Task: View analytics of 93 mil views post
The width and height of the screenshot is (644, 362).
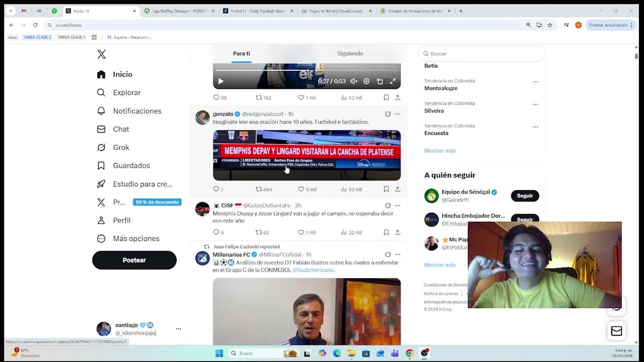Action: click(351, 189)
